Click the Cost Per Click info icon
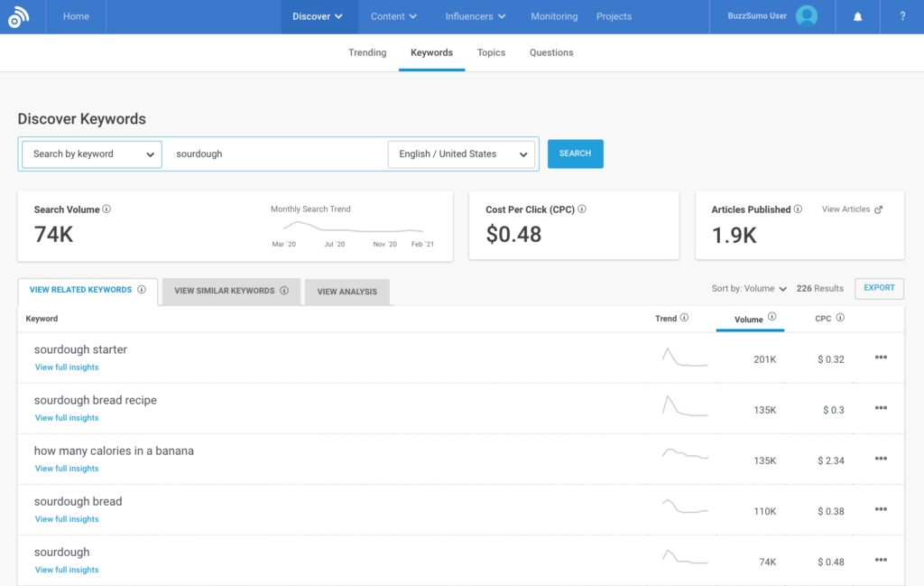The height and width of the screenshot is (586, 924). click(x=582, y=209)
